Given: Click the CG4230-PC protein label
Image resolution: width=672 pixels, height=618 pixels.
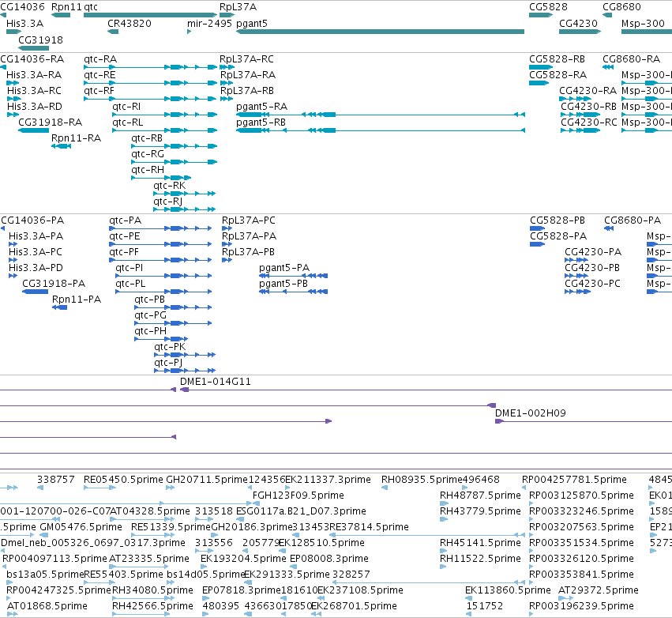Looking at the screenshot, I should click(x=593, y=284).
